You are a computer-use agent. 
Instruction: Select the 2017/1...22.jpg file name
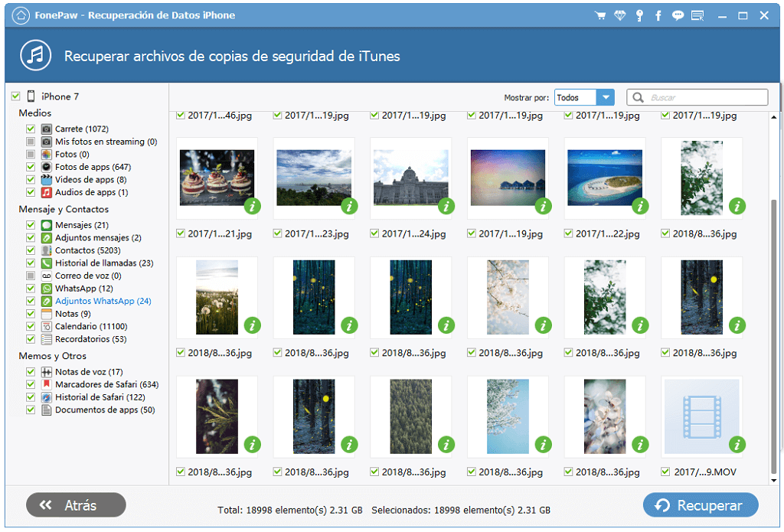click(x=607, y=233)
